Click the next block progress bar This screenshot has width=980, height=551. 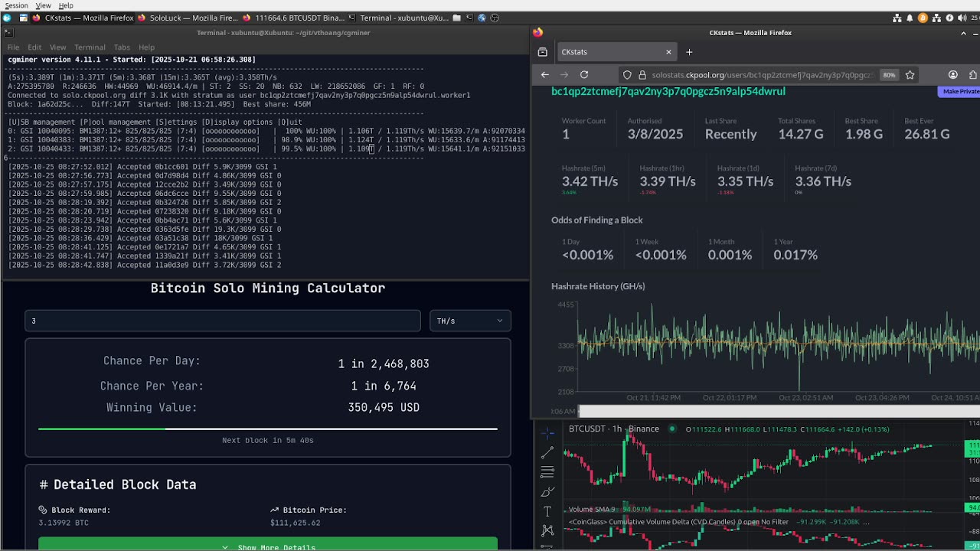[x=268, y=429]
